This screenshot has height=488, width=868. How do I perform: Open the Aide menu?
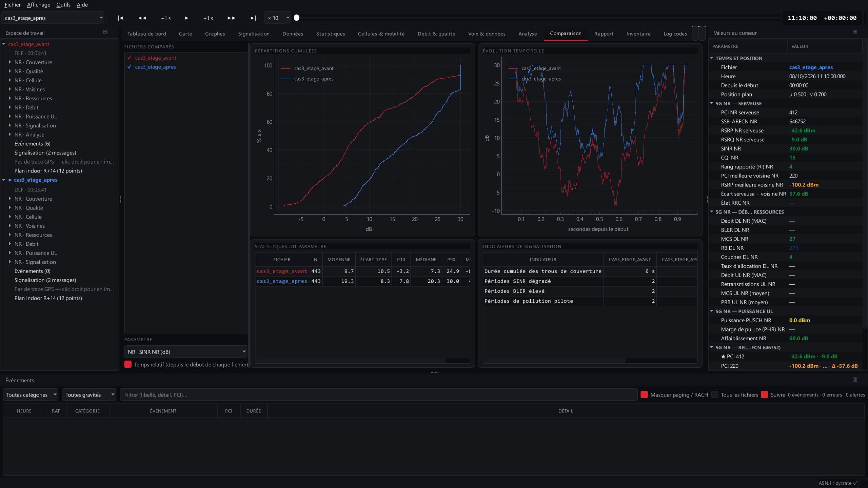82,5
